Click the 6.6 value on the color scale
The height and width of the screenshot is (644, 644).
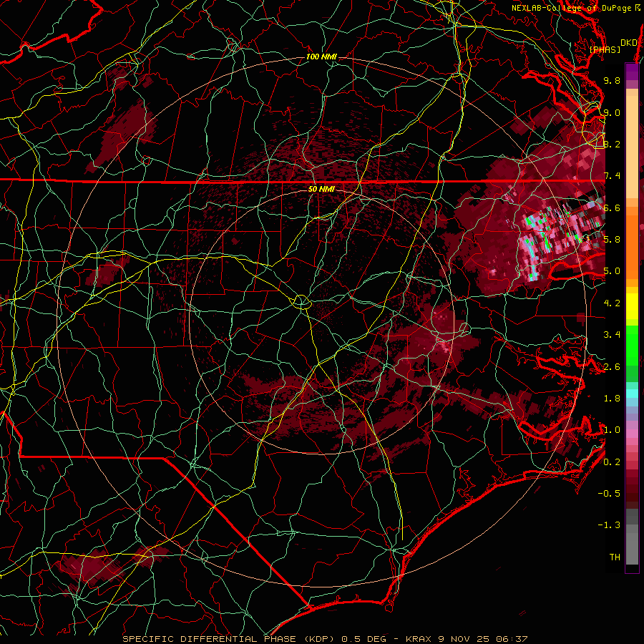coord(612,208)
